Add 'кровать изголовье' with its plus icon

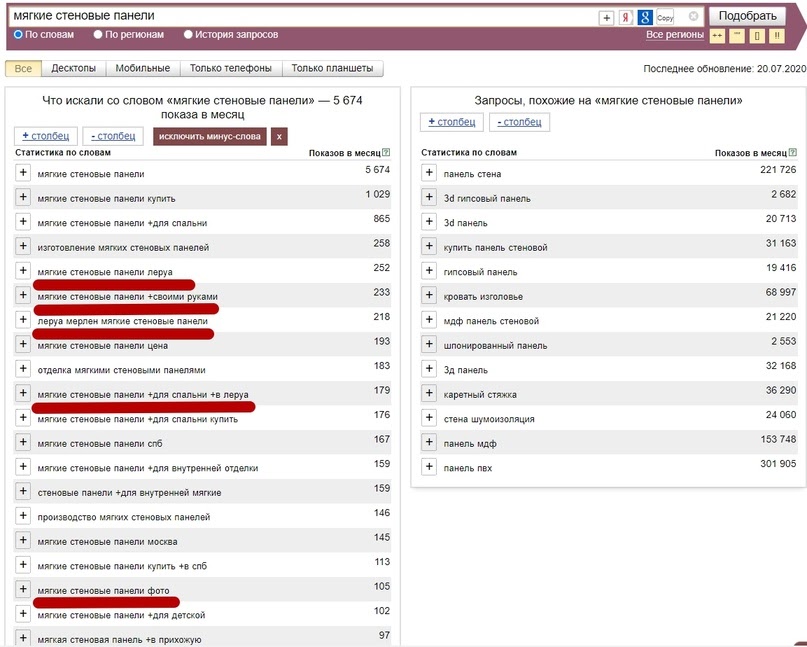point(429,295)
